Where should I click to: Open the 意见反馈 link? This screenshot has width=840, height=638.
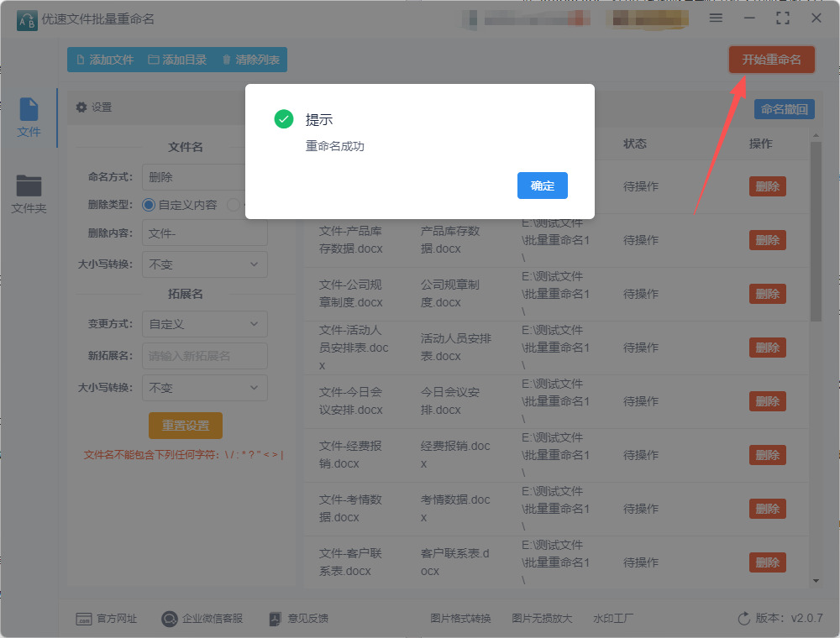click(x=298, y=619)
